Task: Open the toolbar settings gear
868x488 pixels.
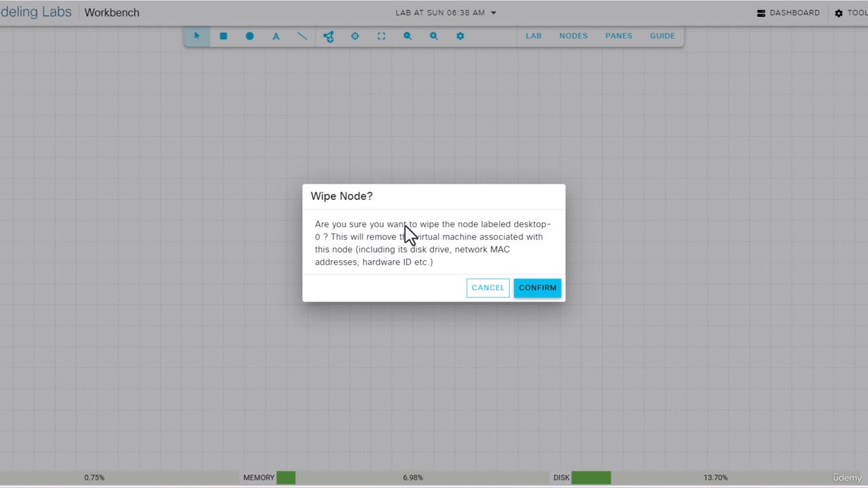Action: coord(460,36)
